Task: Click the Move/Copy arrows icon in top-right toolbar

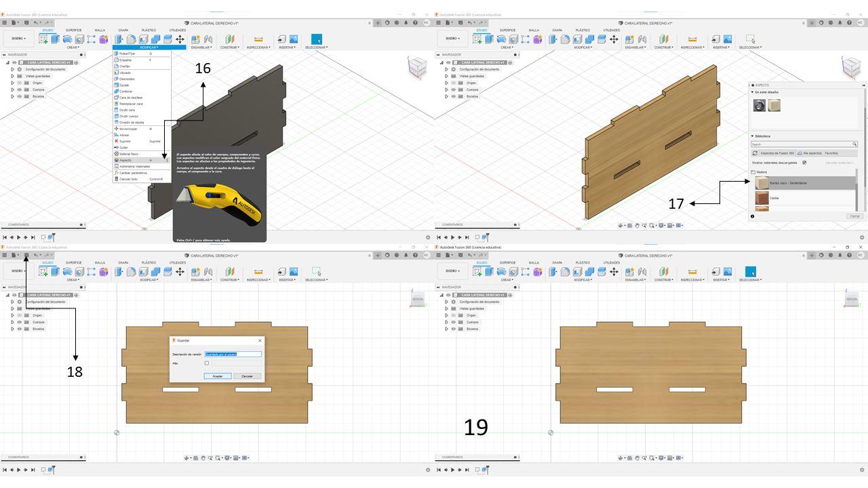Action: [x=614, y=39]
